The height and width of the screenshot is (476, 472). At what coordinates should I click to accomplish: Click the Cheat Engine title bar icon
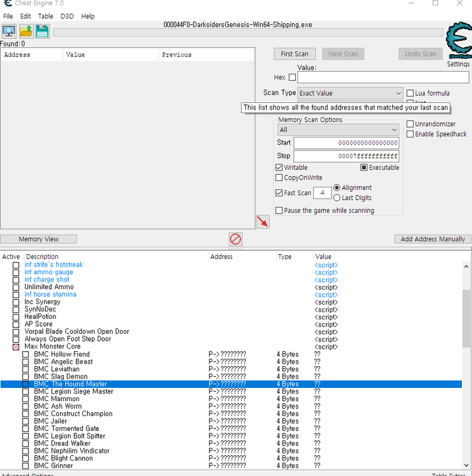(x=8, y=4)
